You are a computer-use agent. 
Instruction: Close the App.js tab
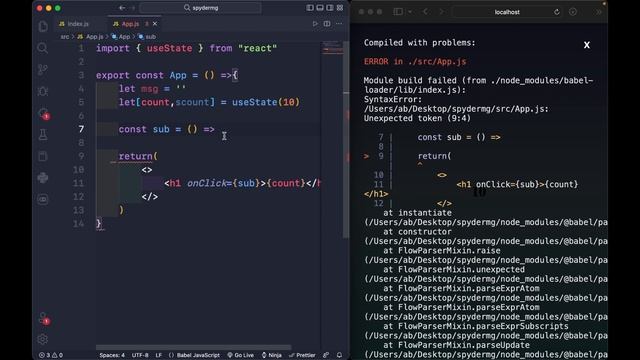[x=155, y=24]
